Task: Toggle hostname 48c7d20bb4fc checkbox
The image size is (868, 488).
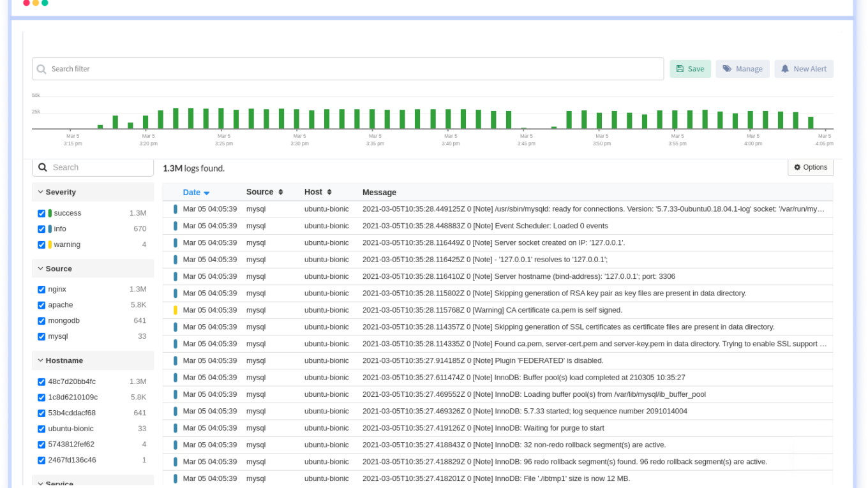Action: pyautogui.click(x=41, y=382)
